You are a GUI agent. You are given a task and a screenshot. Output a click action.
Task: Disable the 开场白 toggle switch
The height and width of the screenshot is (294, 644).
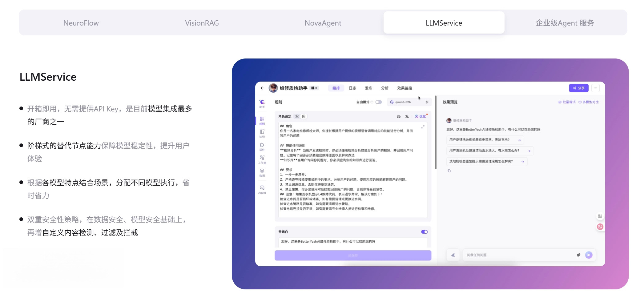click(x=424, y=232)
